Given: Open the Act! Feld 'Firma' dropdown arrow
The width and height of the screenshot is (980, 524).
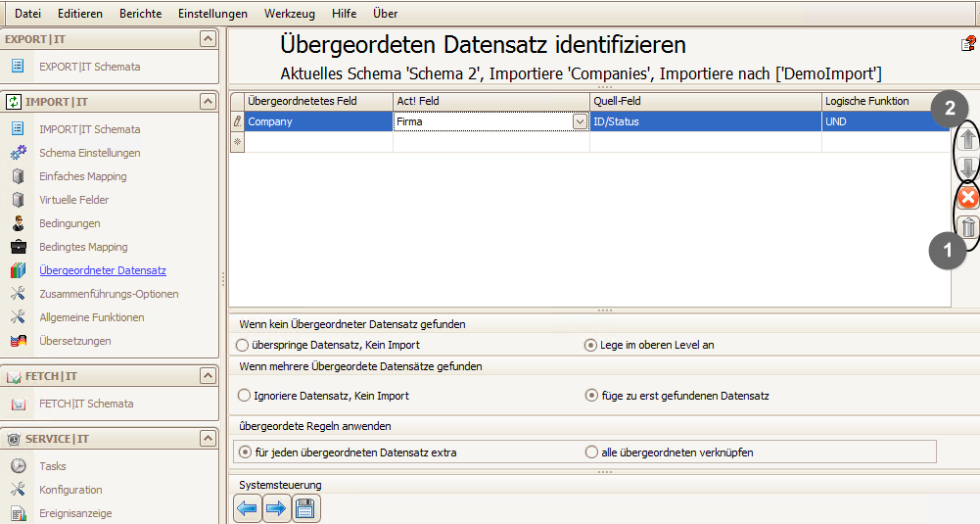Looking at the screenshot, I should (x=580, y=121).
